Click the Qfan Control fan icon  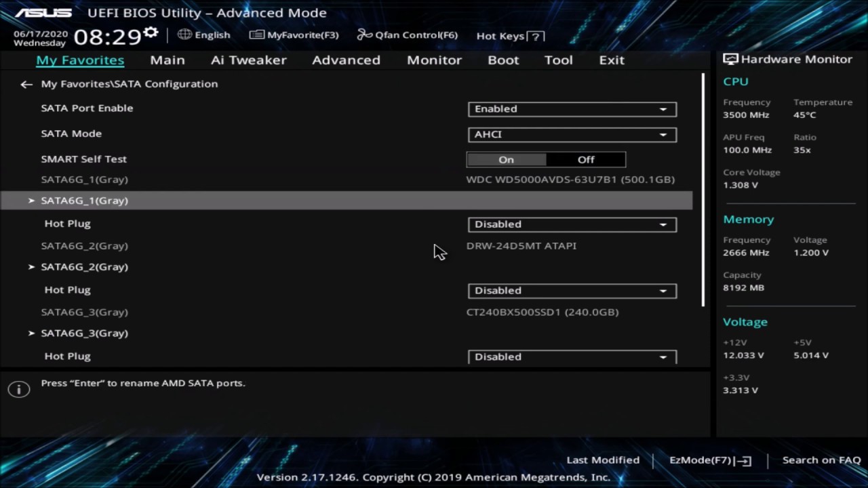(x=365, y=35)
